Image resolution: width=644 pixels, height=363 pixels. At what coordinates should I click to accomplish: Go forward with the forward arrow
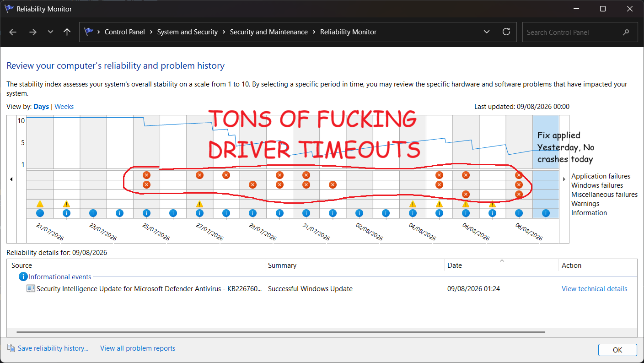click(32, 32)
